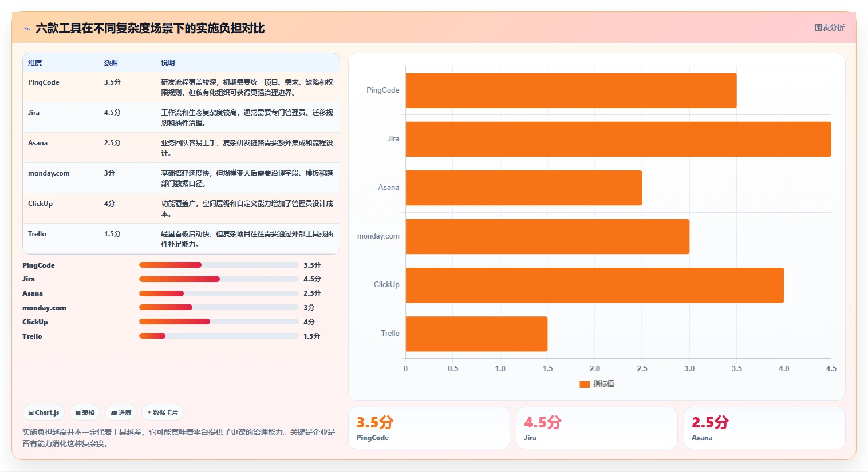Screen dimensions: 868x472
Task: Click footnote starting 实施负担越高并不一定
Action: 179,438
